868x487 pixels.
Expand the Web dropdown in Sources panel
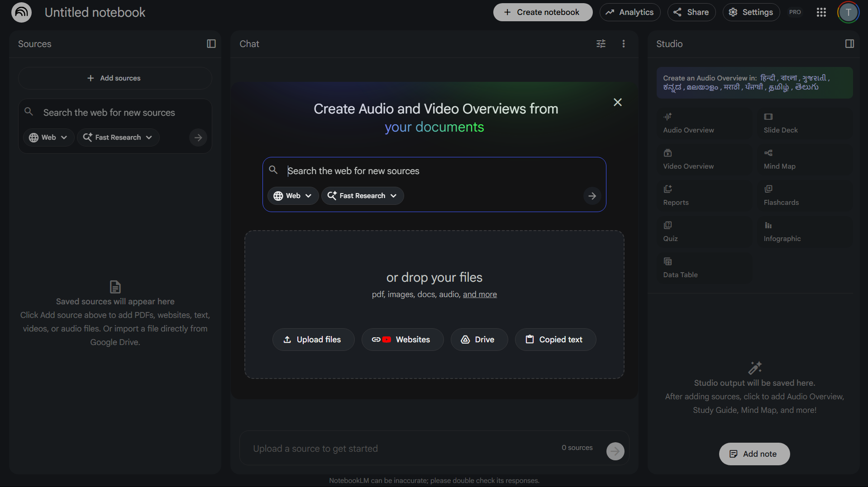(x=48, y=137)
